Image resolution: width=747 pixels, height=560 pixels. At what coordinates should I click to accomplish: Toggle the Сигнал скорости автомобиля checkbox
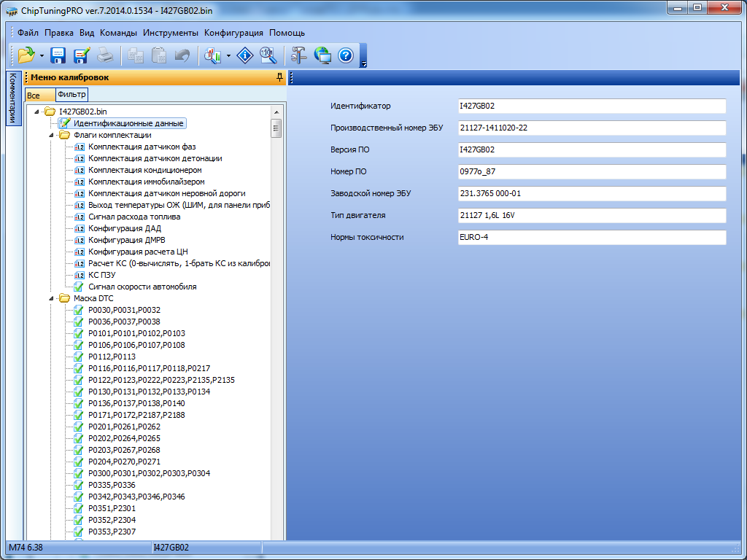coord(79,287)
